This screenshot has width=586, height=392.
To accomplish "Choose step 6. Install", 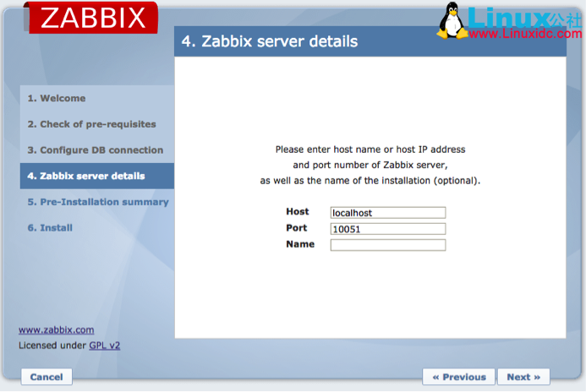I will pyautogui.click(x=50, y=228).
